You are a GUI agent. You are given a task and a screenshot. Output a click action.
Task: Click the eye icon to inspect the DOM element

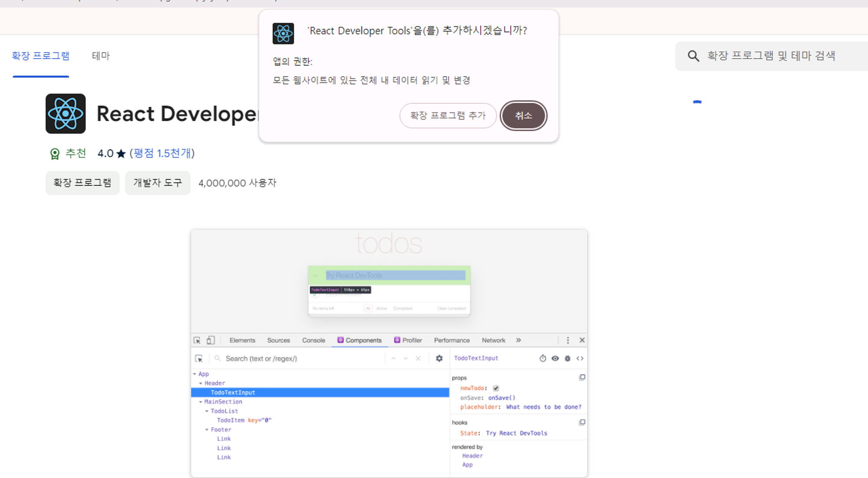point(555,358)
